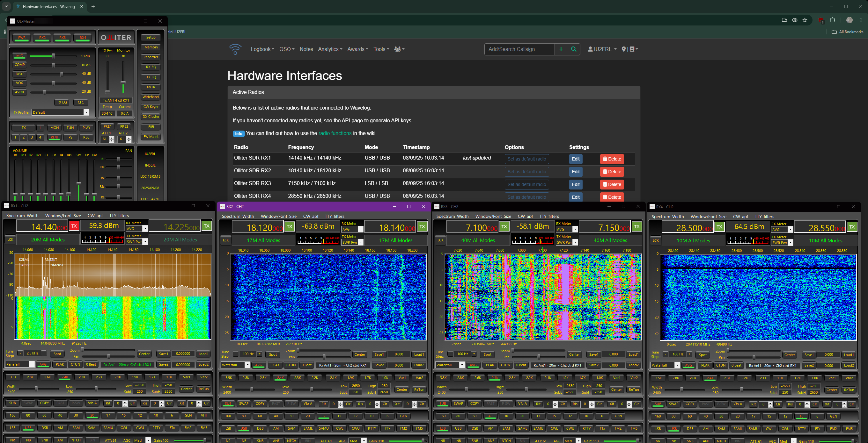Click the green plus add-callsign icon
This screenshot has height=443, width=868.
(561, 49)
